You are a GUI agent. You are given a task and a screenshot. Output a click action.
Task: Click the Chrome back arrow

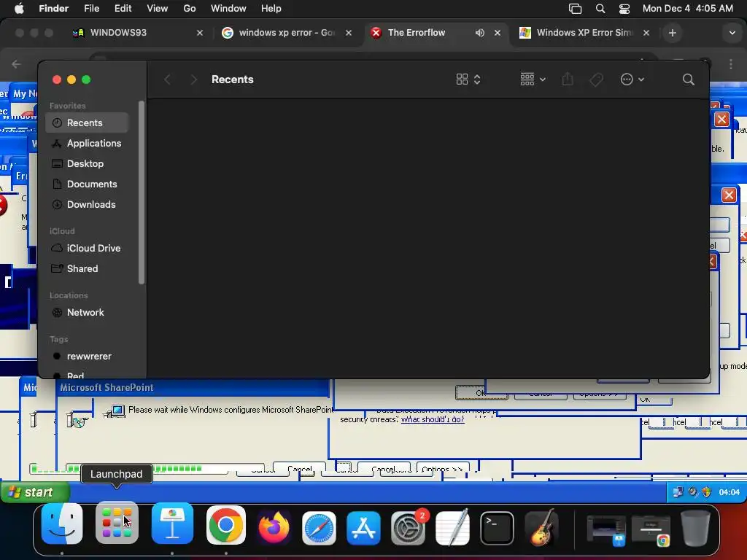point(16,64)
